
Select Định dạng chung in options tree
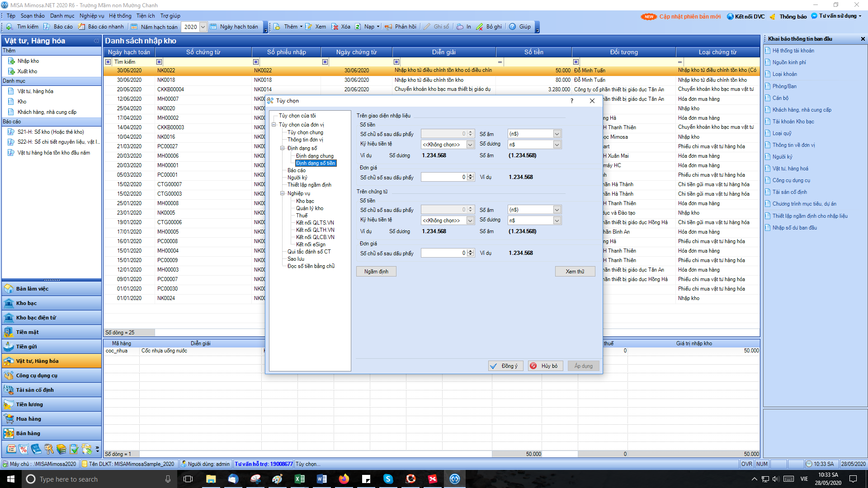point(315,156)
